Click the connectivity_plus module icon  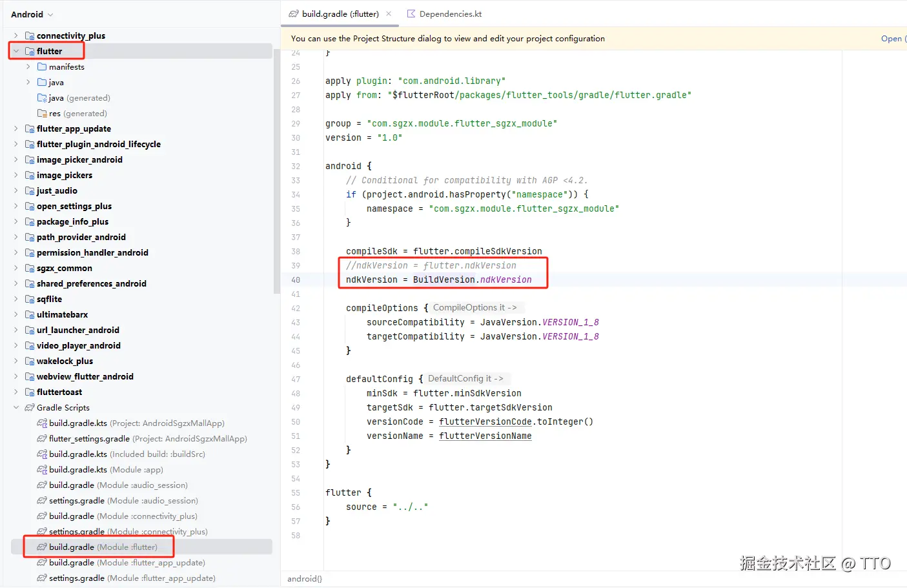click(30, 35)
